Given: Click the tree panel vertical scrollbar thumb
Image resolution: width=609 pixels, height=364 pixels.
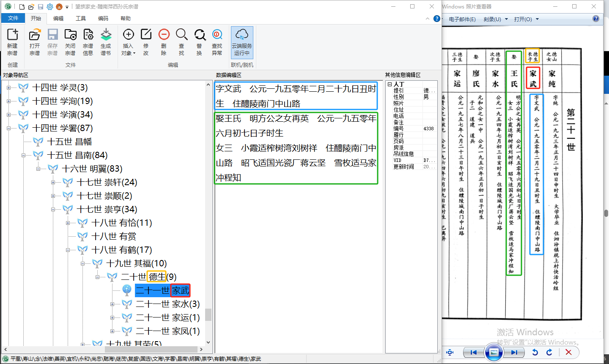Looking at the screenshot, I should pos(208,315).
